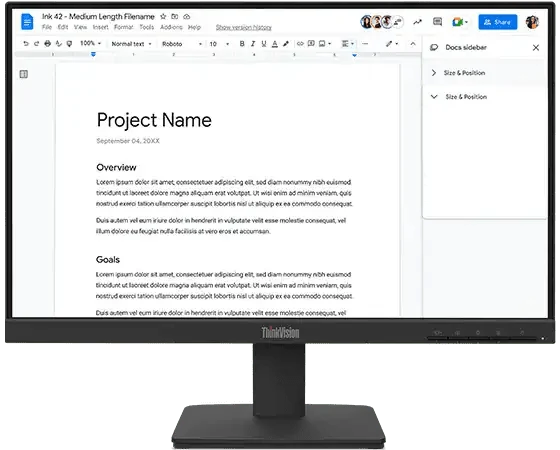The width and height of the screenshot is (560, 450).
Task: Click the first collaborator avatar
Action: pyautogui.click(x=366, y=22)
